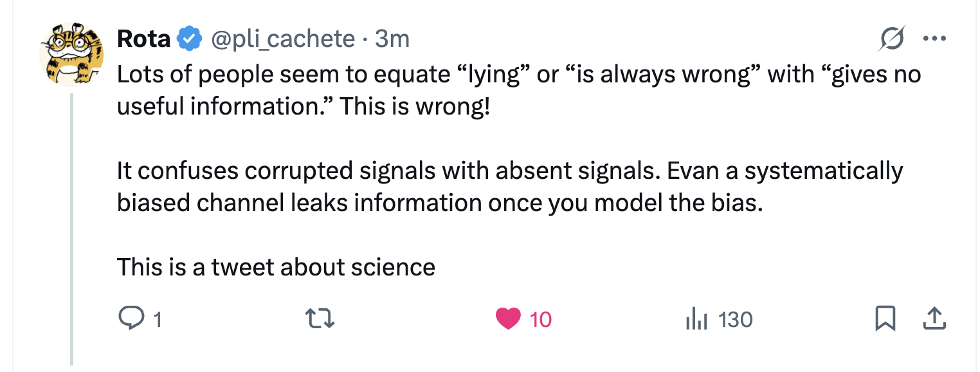
Task: Click the 130 views count
Action: click(736, 319)
